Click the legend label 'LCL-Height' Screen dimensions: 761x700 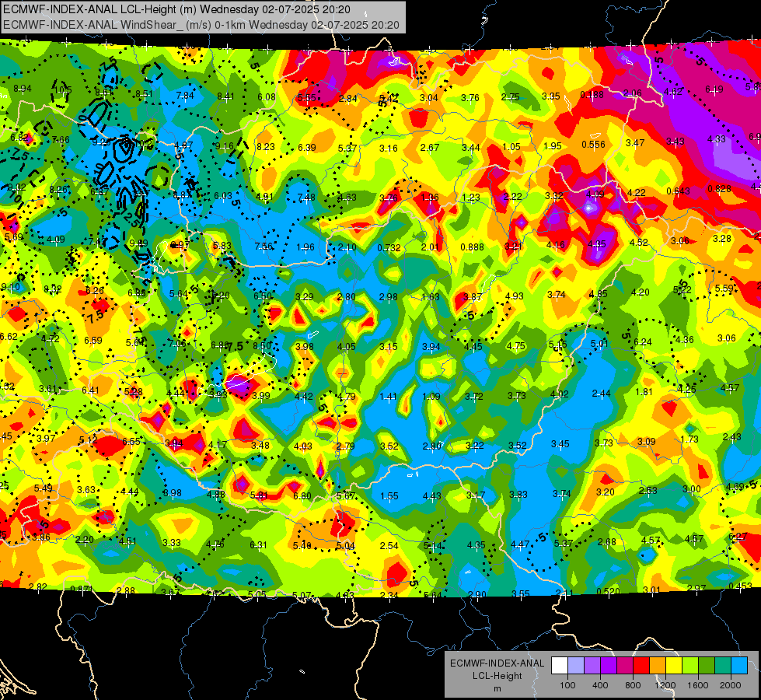pyautogui.click(x=497, y=676)
